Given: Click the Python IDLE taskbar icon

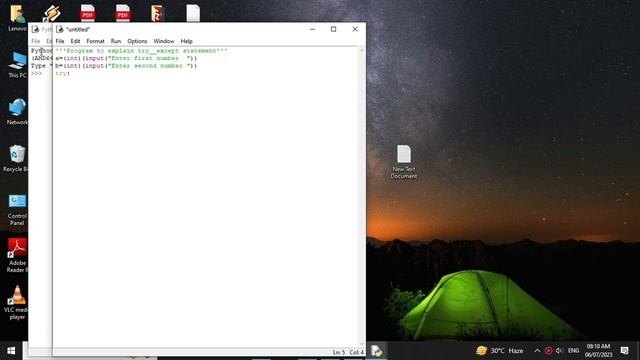Looking at the screenshot, I should (x=376, y=351).
